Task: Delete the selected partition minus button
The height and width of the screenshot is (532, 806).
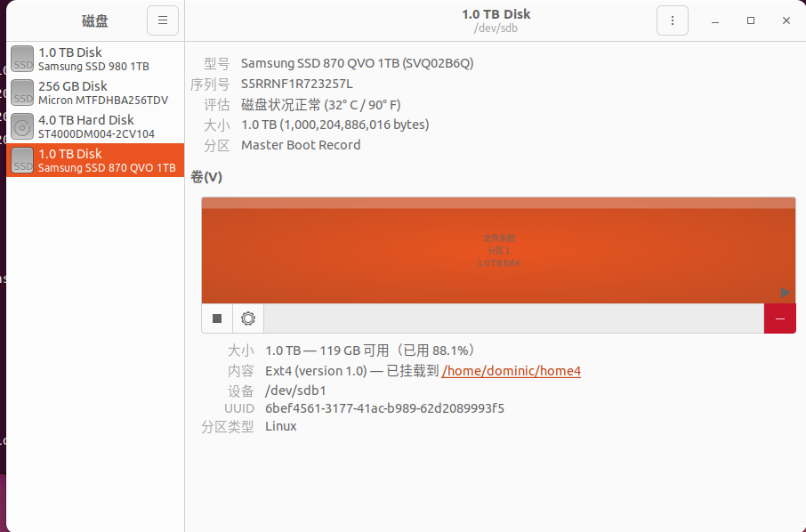Action: click(x=780, y=318)
